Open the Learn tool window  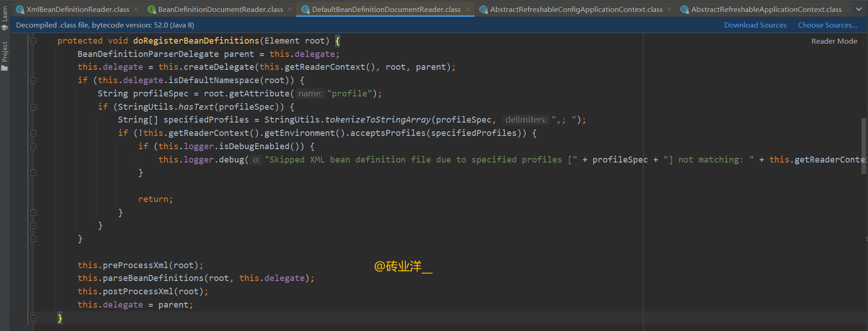5,17
